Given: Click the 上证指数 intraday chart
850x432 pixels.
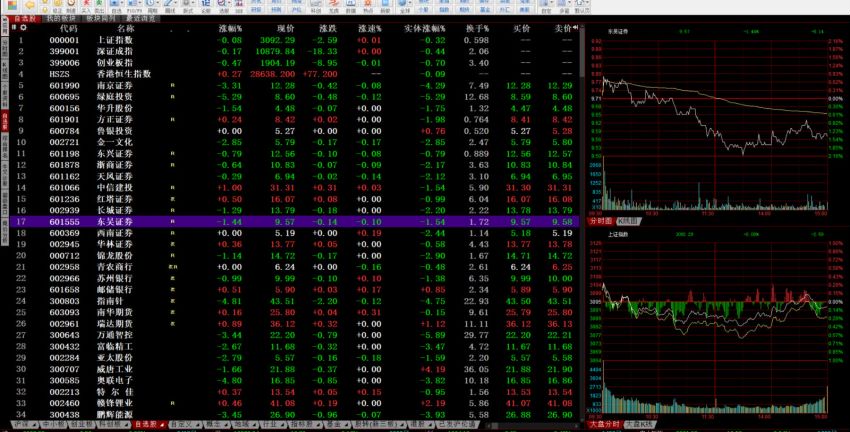Looking at the screenshot, I should [715, 302].
